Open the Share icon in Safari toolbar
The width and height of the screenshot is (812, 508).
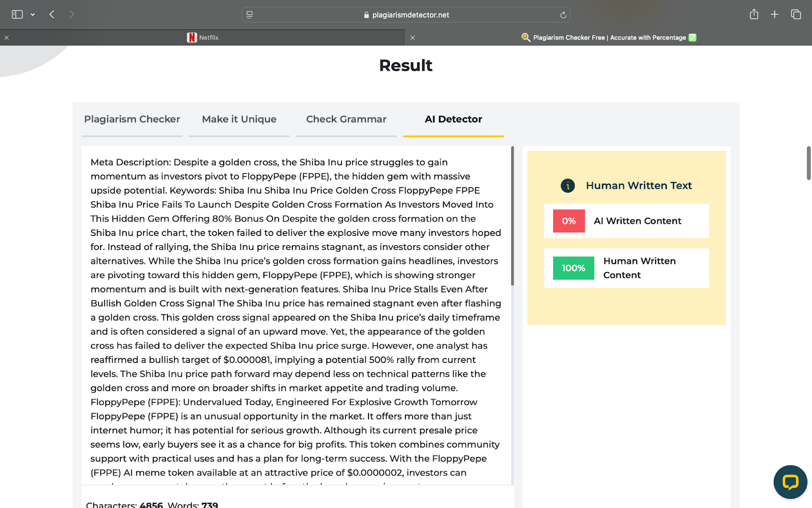pyautogui.click(x=754, y=14)
